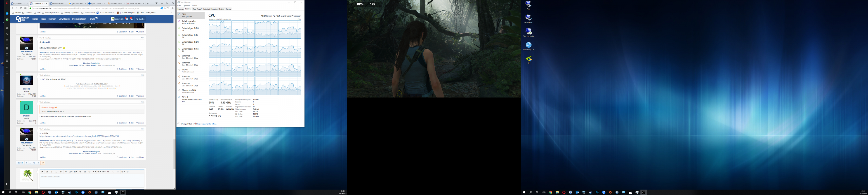
Task: Click the redo icon in reply editor
Action: pos(118,172)
